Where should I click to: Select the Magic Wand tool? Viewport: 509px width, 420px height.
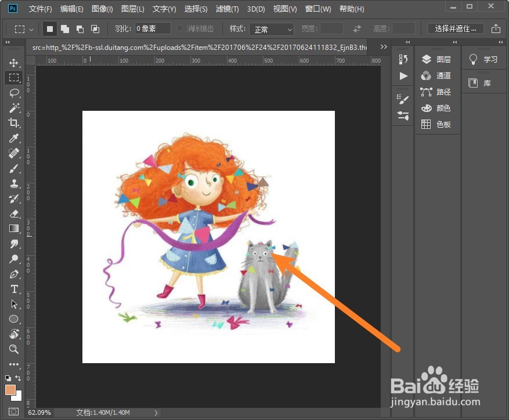tap(13, 108)
